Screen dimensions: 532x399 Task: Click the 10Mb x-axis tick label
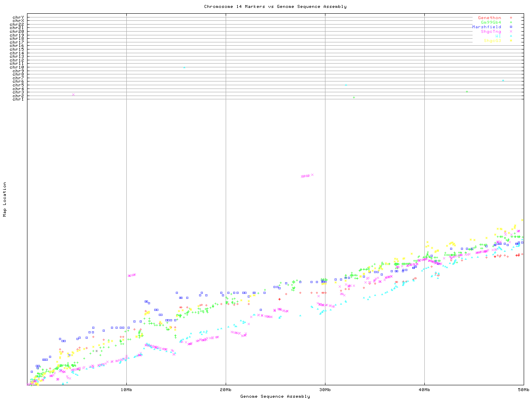point(126,390)
